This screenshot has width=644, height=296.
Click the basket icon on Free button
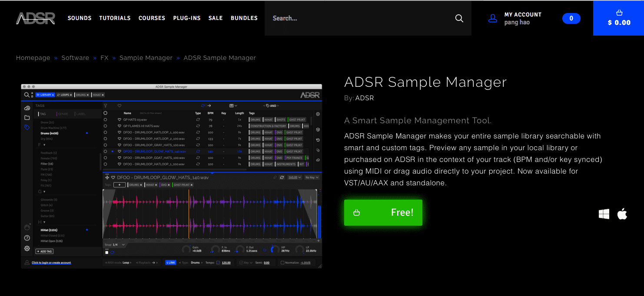pyautogui.click(x=357, y=213)
